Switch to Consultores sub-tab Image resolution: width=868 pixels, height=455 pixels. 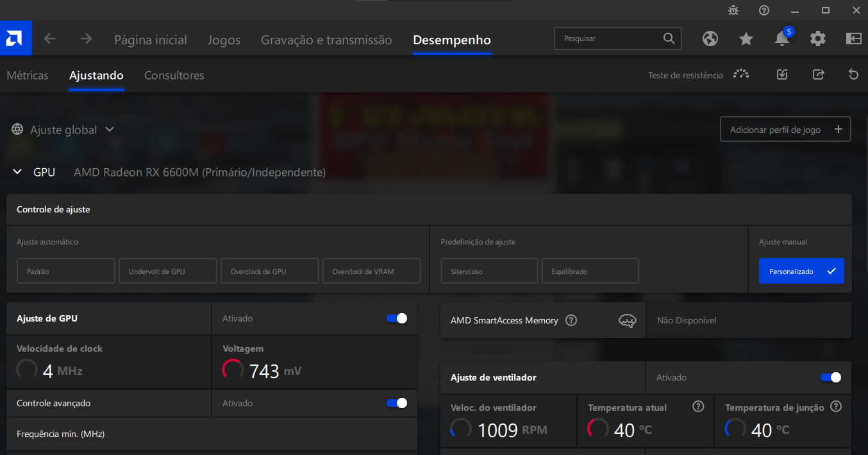point(174,75)
